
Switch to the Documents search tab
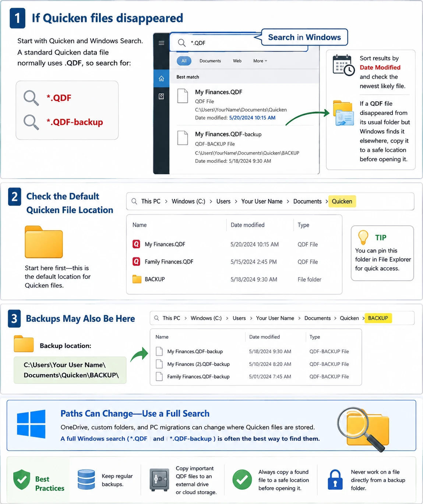210,61
